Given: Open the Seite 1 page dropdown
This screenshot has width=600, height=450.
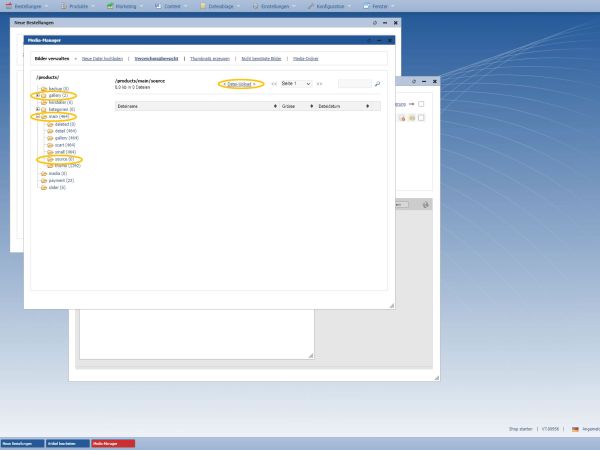Looking at the screenshot, I should click(296, 84).
